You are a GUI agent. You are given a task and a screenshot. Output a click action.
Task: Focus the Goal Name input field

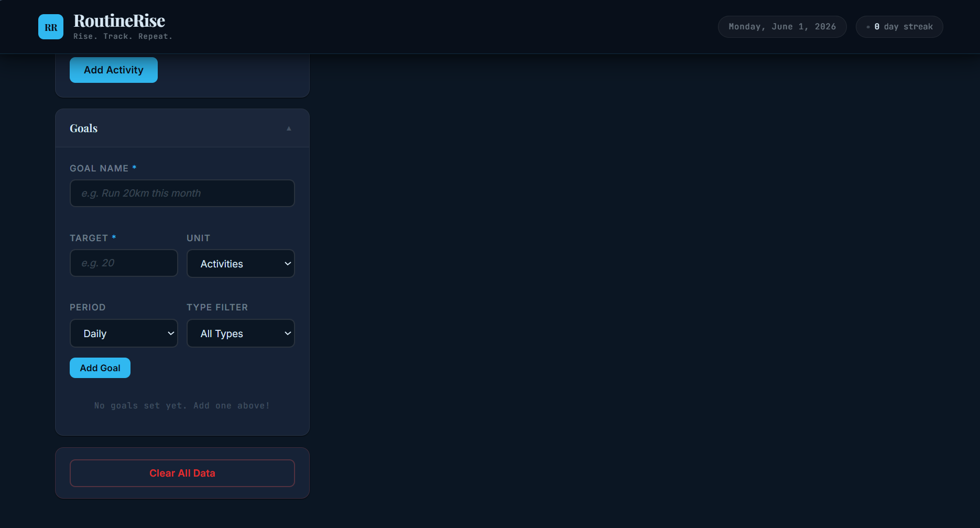coord(182,193)
